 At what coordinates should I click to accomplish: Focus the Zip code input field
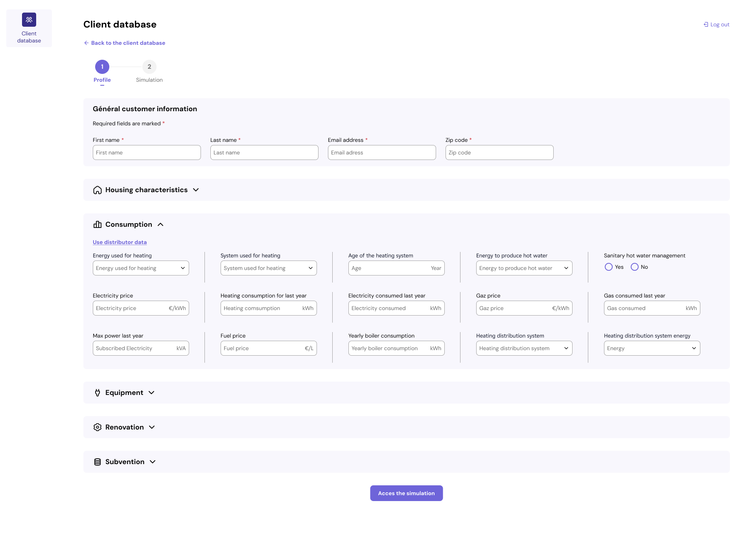499,152
